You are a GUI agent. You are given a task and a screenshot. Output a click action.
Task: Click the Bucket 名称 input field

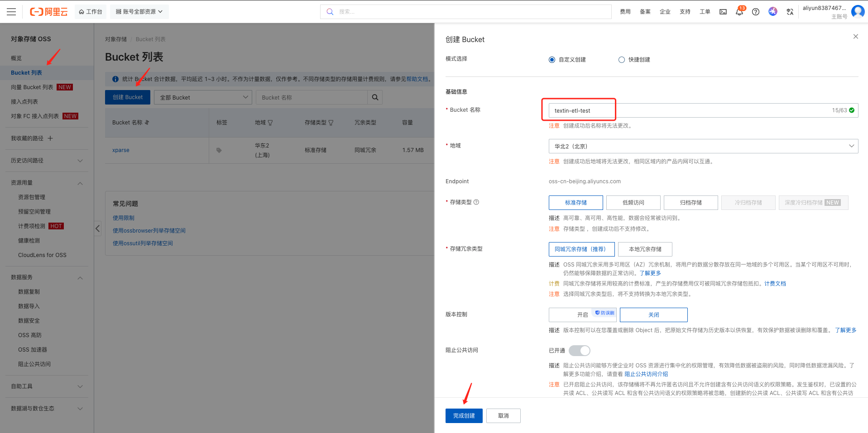coord(688,110)
